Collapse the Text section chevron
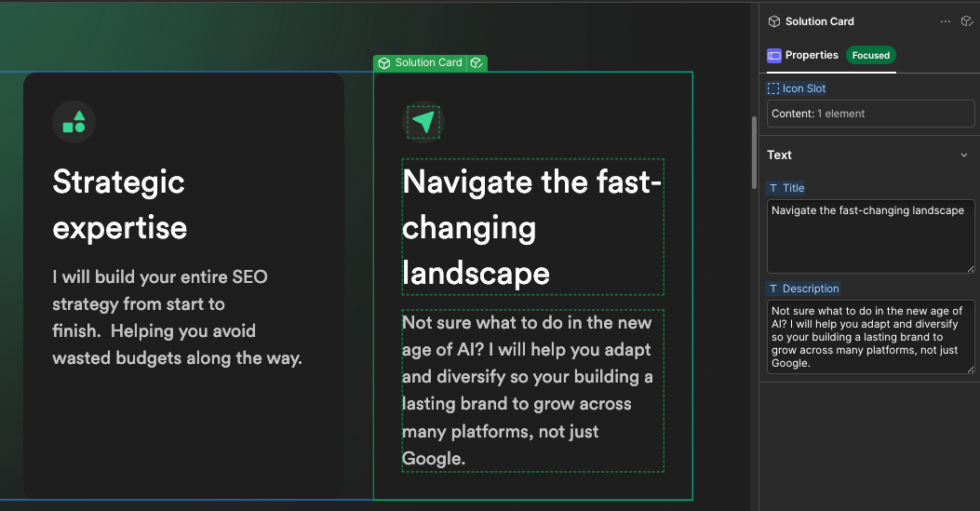 (x=964, y=155)
